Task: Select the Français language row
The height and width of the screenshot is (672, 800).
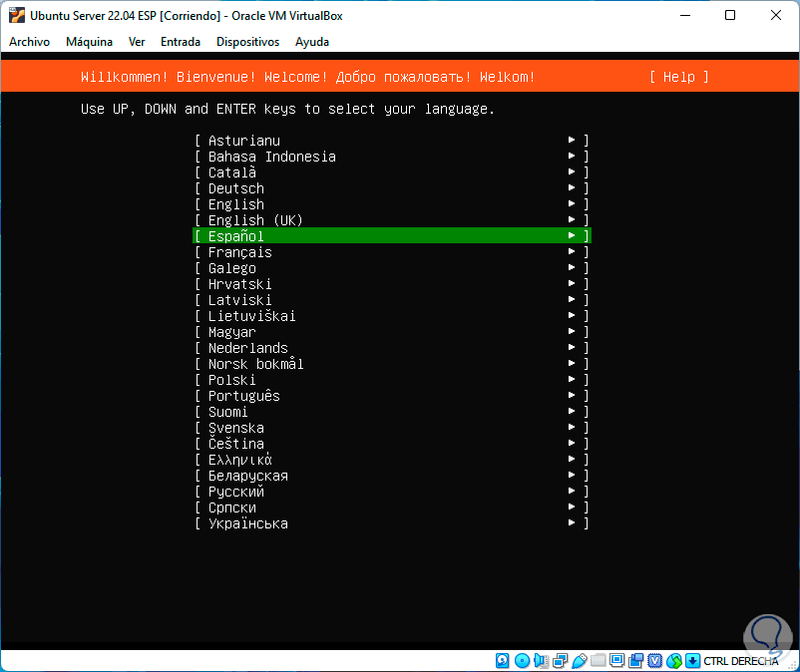Action: (392, 252)
